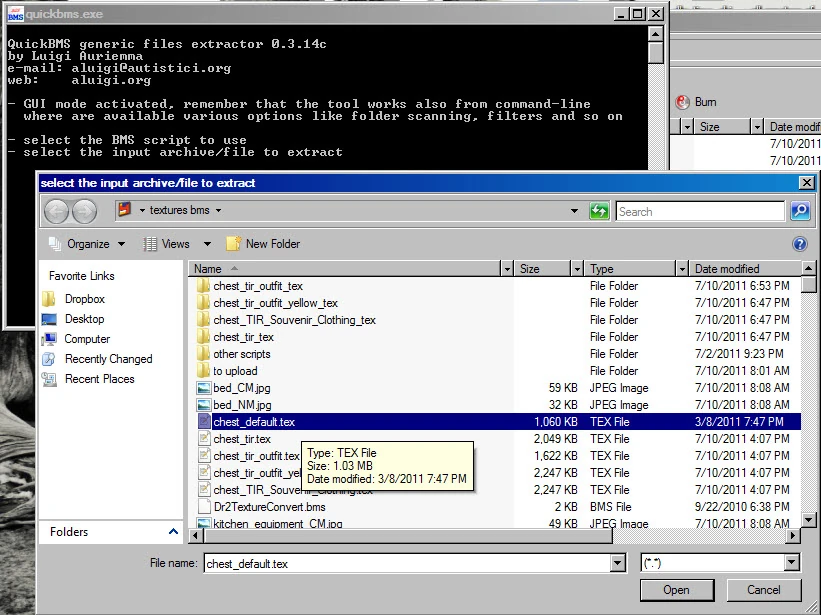Click the Open button
The image size is (821, 615).
676,590
